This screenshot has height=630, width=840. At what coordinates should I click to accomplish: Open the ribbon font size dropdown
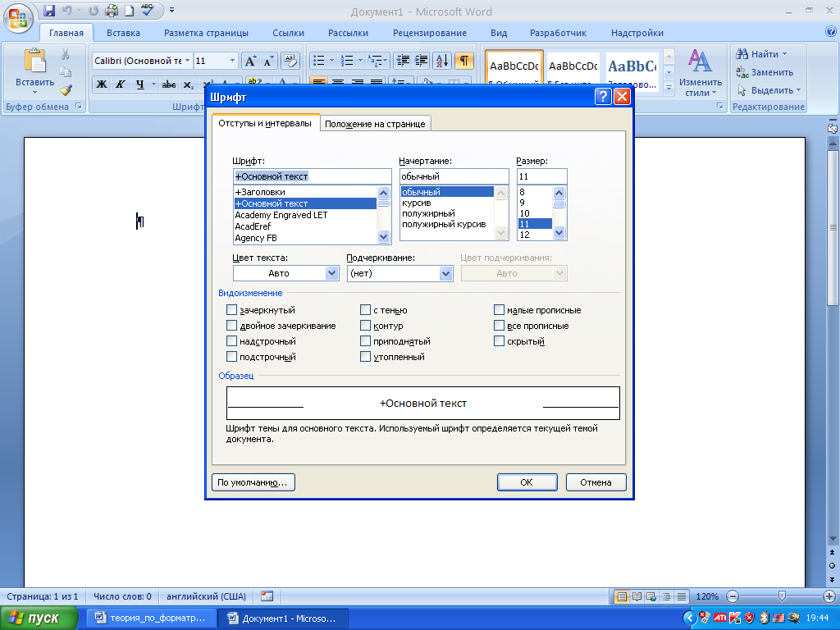(232, 61)
